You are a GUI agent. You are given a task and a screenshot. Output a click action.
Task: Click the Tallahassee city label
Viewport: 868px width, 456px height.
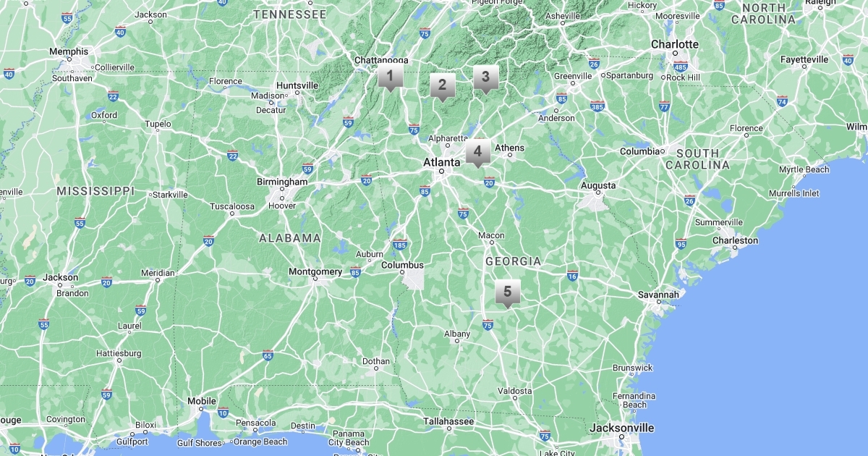(448, 421)
